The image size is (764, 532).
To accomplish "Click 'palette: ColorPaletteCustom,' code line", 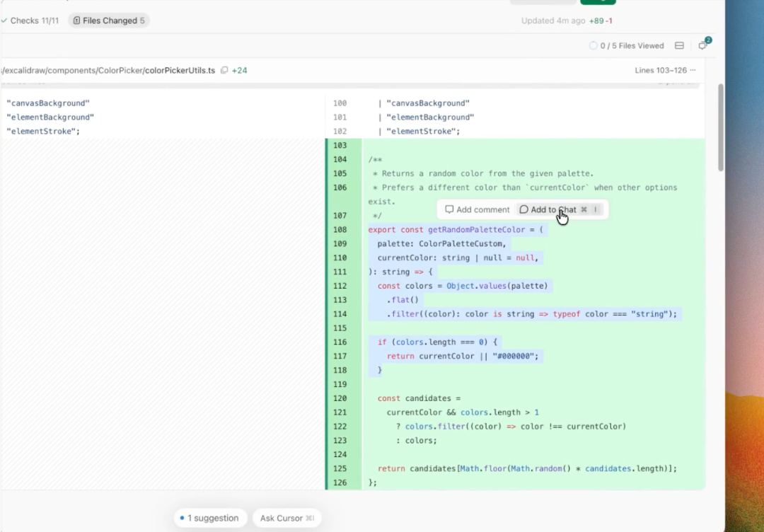I will click(441, 243).
